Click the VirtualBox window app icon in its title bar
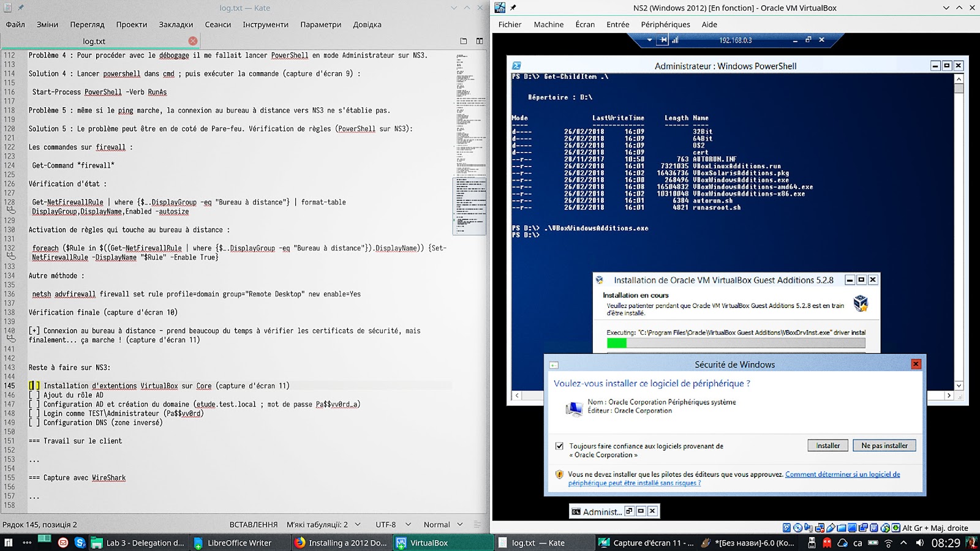The image size is (980, 551). tap(500, 8)
